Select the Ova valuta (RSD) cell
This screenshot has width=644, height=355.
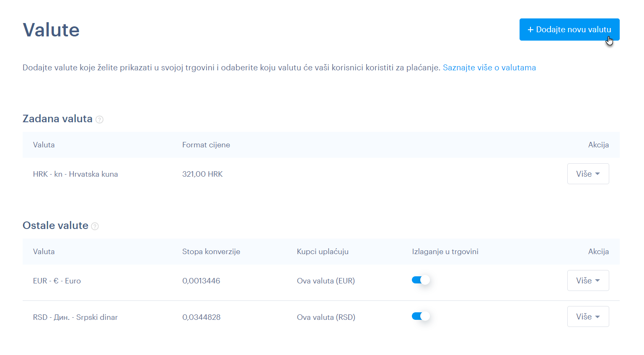coord(326,317)
